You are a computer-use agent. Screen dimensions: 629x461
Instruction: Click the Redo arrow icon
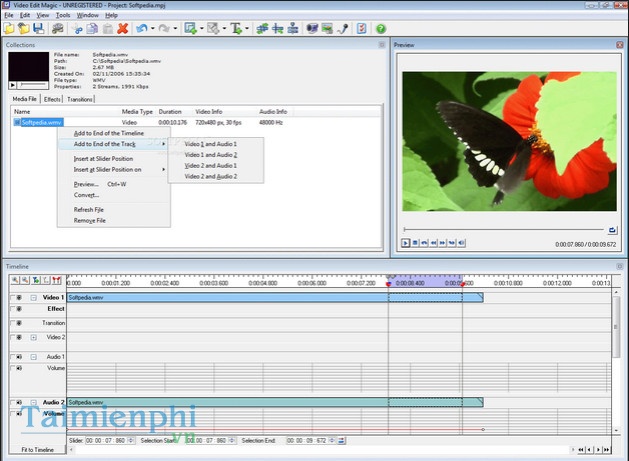pos(164,28)
